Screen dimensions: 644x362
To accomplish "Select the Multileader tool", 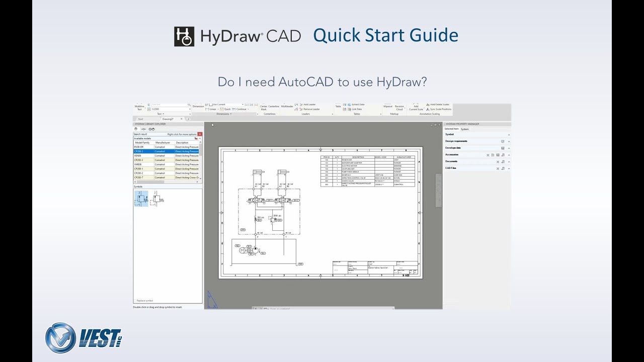I will pos(287,106).
